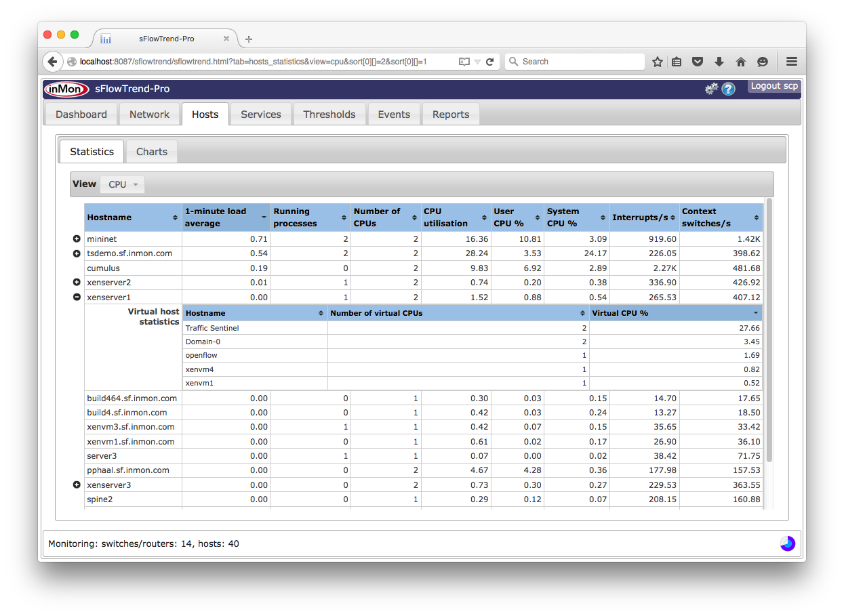The height and width of the screenshot is (616, 844).
Task: Select the Statistics sub-tab
Action: [x=92, y=152]
